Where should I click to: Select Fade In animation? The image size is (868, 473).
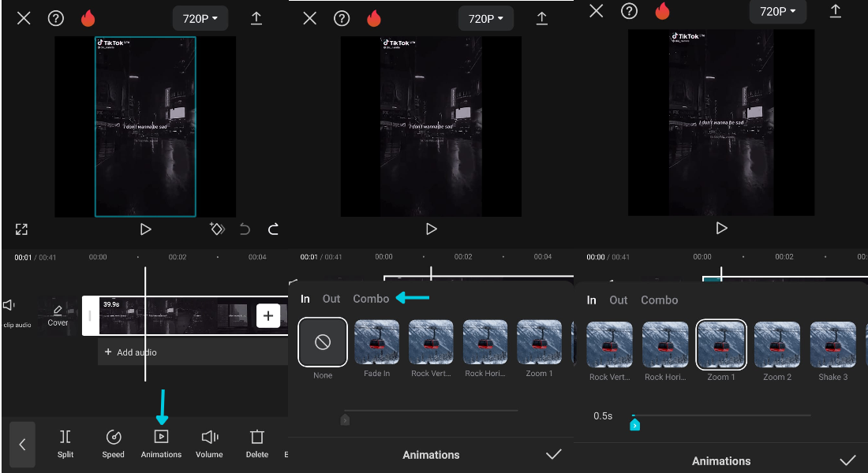tap(376, 348)
